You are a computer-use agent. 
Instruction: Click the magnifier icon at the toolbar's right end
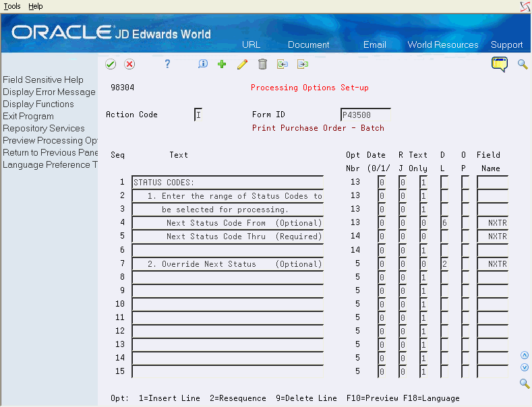point(523,64)
